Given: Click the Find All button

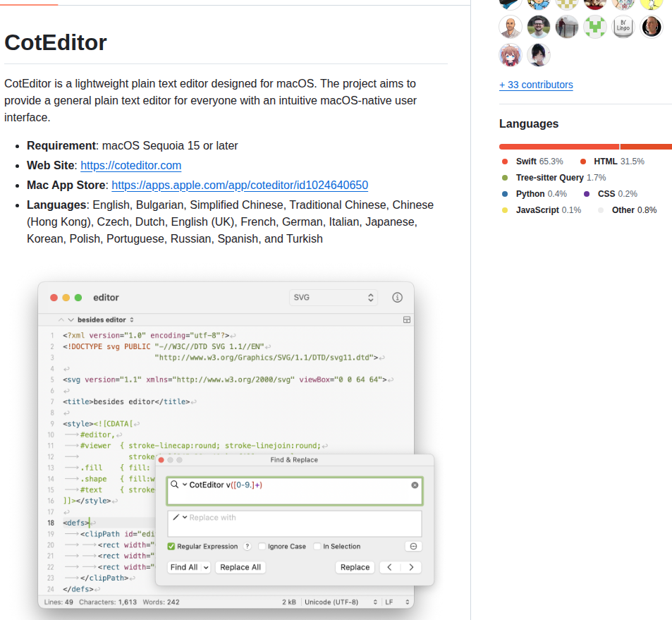Looking at the screenshot, I should (184, 567).
